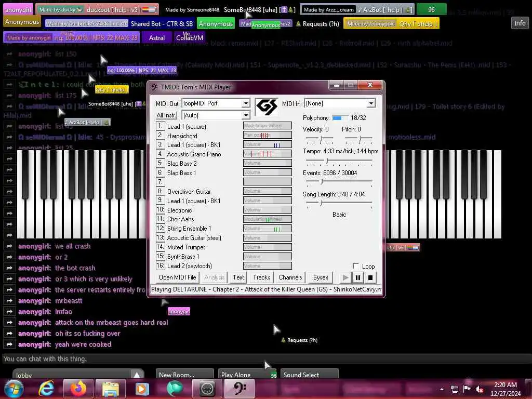Click the muted volume tray icon
Screen dimensions: 532x399
pyautogui.click(x=480, y=390)
